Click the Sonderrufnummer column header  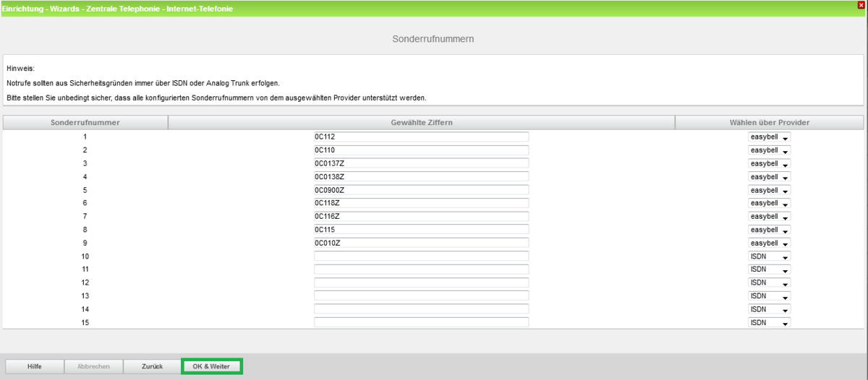point(85,123)
